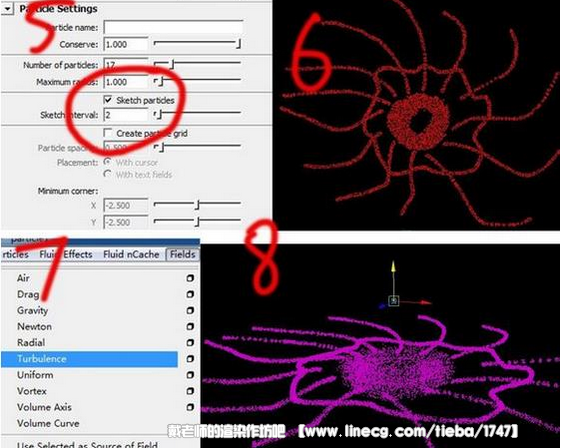Image resolution: width=563 pixels, height=448 pixels.
Task: Open the Radial options box icon
Action: click(190, 342)
